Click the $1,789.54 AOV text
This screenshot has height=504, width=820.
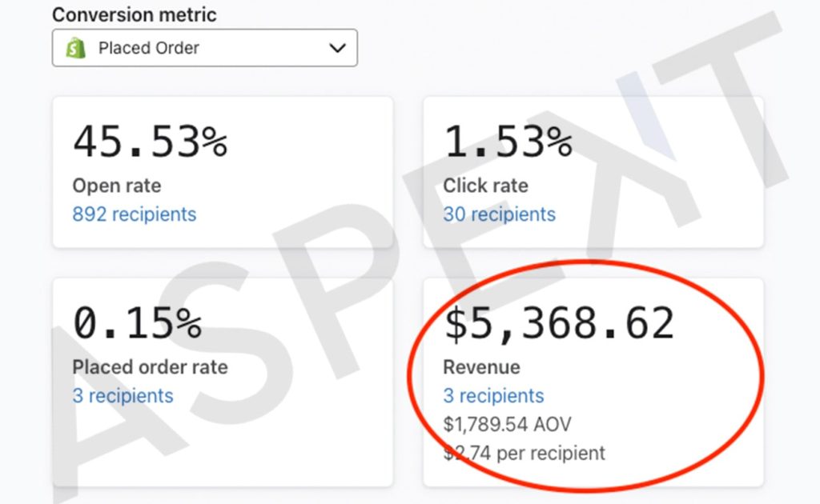[507, 424]
